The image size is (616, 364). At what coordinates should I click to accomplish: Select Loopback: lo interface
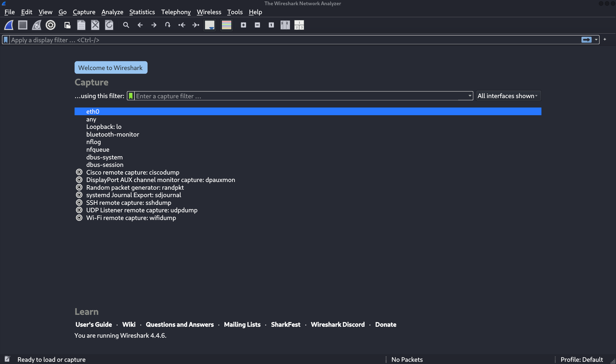(x=308, y=127)
